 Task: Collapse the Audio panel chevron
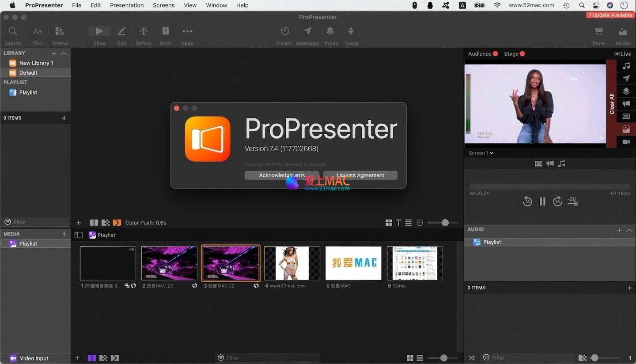[x=629, y=230]
